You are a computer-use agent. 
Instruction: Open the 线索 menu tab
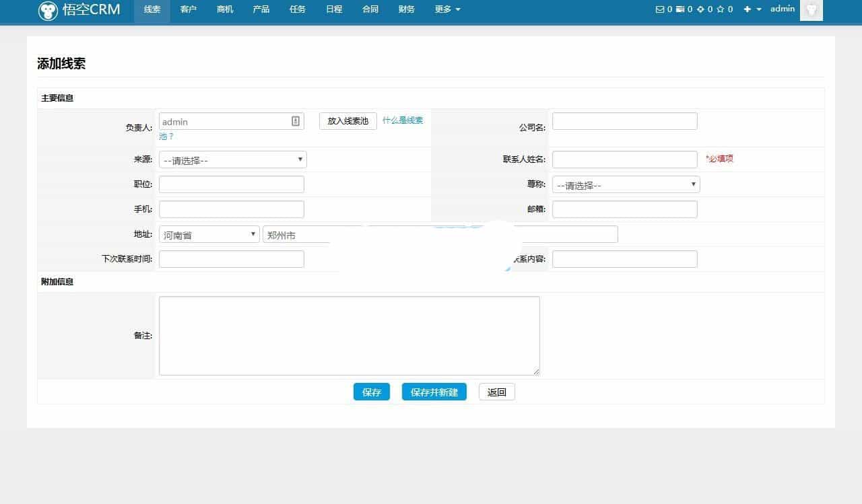152,10
